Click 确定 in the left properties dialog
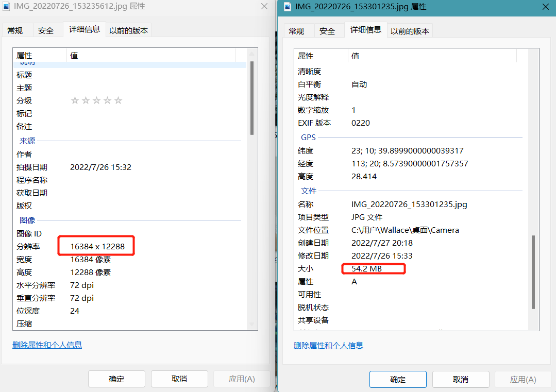Viewport: 556px width, 392px height. click(x=116, y=379)
